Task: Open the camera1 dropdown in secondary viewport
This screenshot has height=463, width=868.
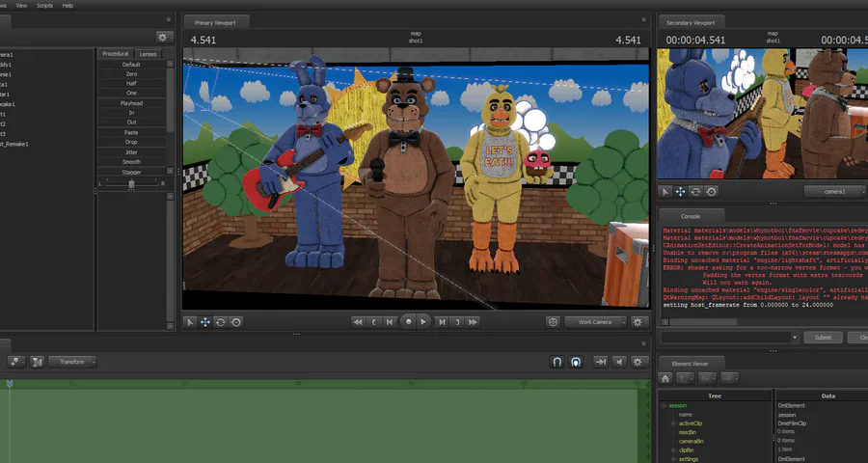Action: tap(835, 192)
